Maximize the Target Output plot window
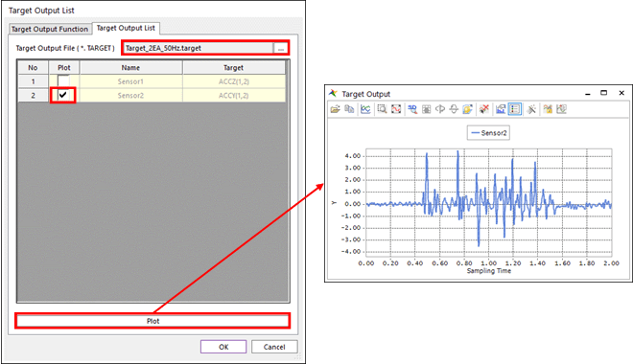 pyautogui.click(x=603, y=93)
